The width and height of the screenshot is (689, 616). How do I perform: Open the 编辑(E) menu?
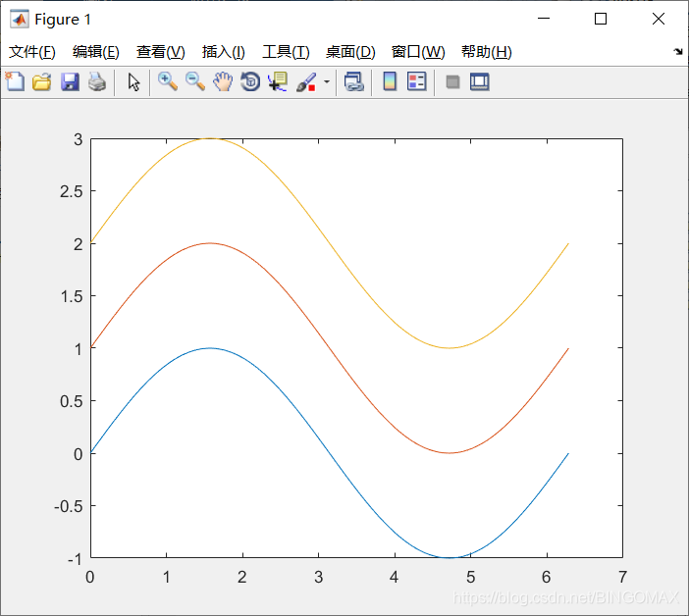click(96, 52)
